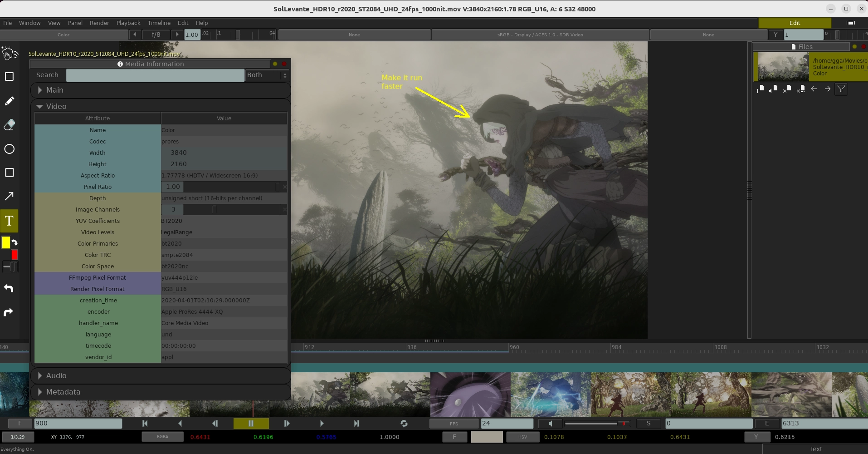
Task: Open the Both search-type dropdown
Action: point(267,75)
